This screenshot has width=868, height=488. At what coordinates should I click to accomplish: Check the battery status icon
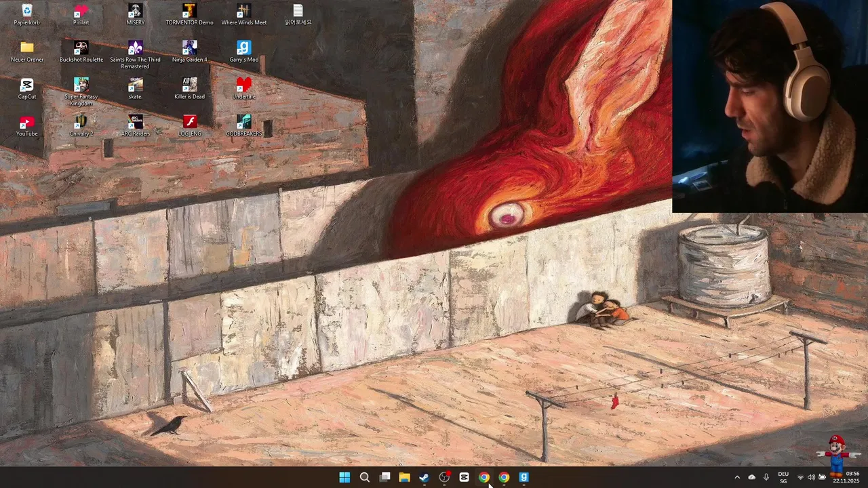point(822,477)
